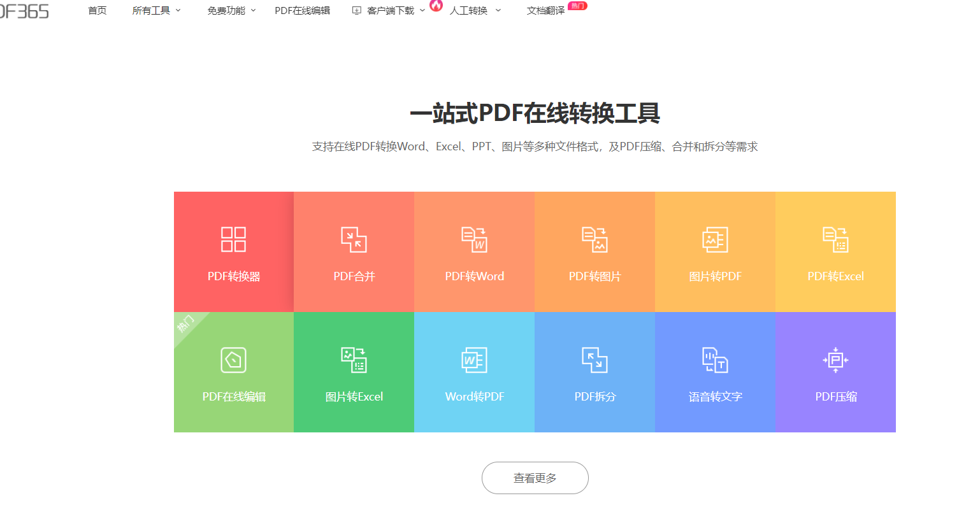The height and width of the screenshot is (526, 980).
Task: Open the PDF在线编辑 tile label
Action: pyautogui.click(x=234, y=397)
